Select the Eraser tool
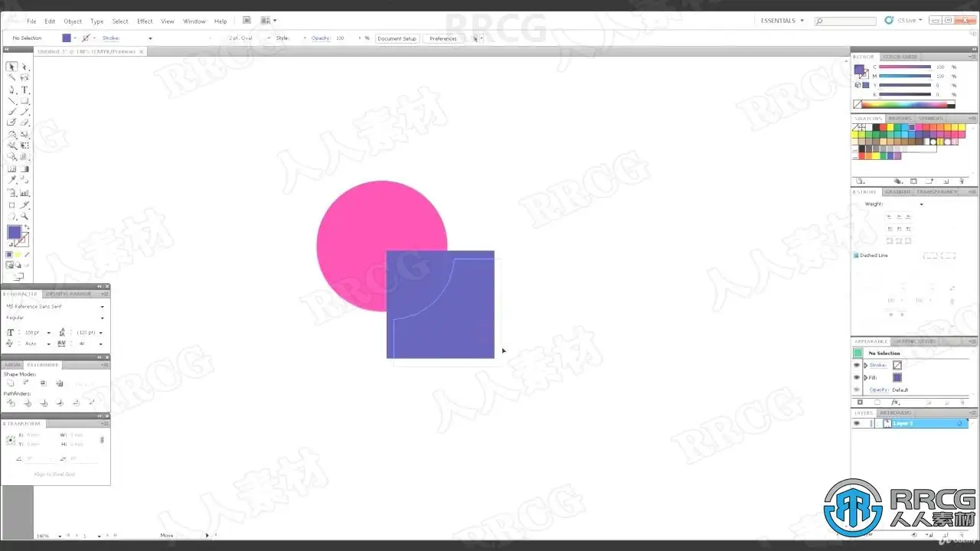The height and width of the screenshot is (551, 980). (24, 122)
